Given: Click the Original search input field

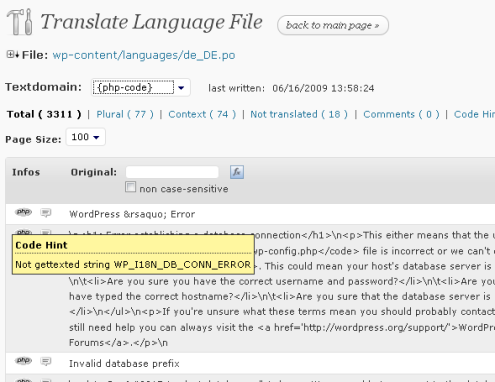Looking at the screenshot, I should tap(172, 172).
